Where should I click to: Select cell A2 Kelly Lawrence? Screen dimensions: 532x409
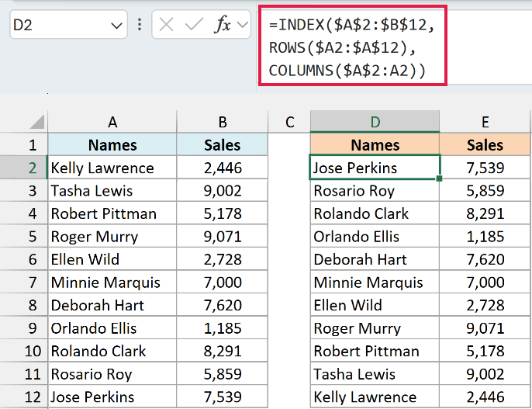tap(112, 168)
